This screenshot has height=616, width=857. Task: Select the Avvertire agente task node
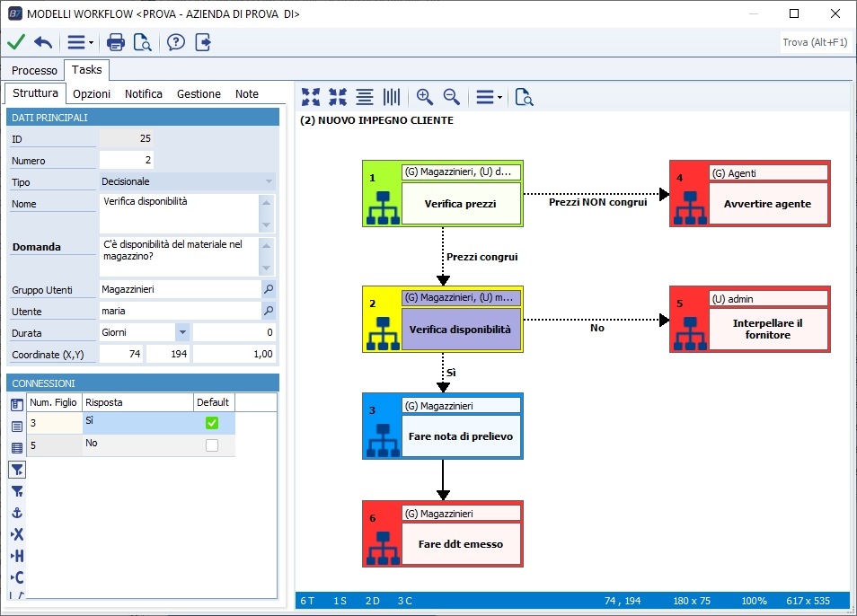(750, 193)
